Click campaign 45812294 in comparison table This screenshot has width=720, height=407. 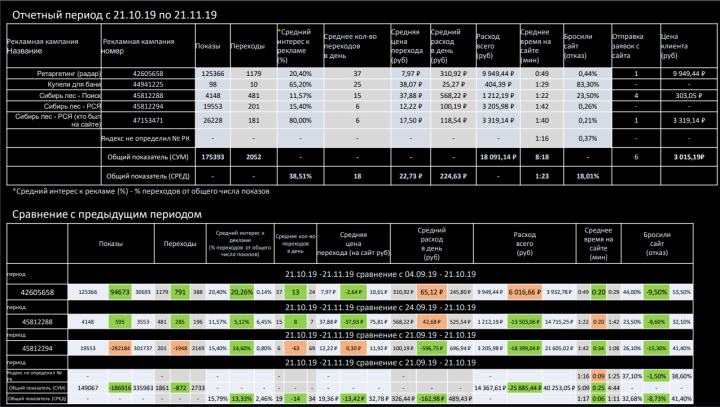click(x=37, y=348)
